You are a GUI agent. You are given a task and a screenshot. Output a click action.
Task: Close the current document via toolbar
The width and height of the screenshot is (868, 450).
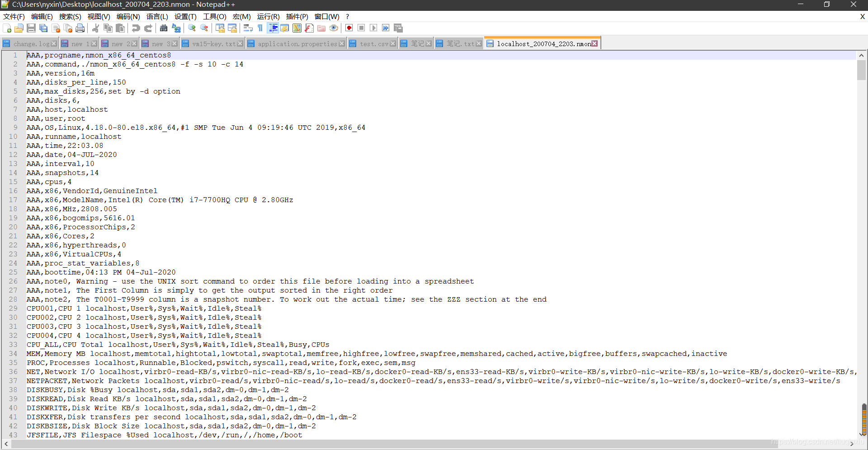coord(56,28)
